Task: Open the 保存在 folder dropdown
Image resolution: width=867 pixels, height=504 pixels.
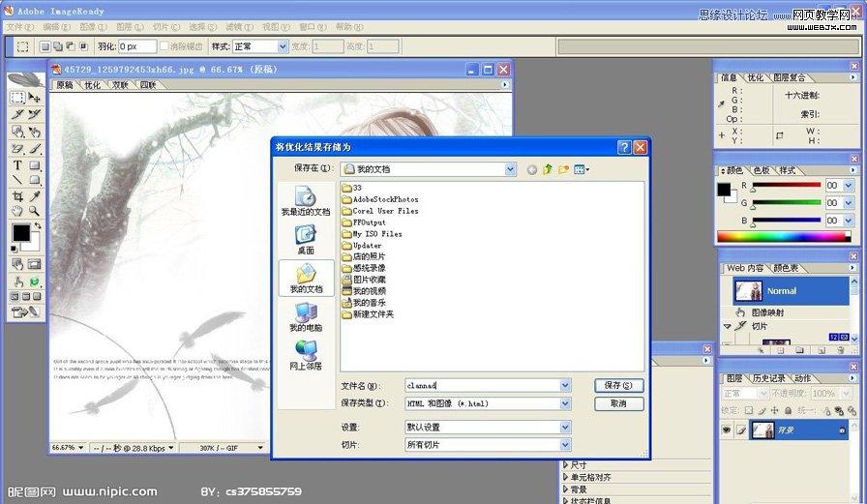Action: 510,169
